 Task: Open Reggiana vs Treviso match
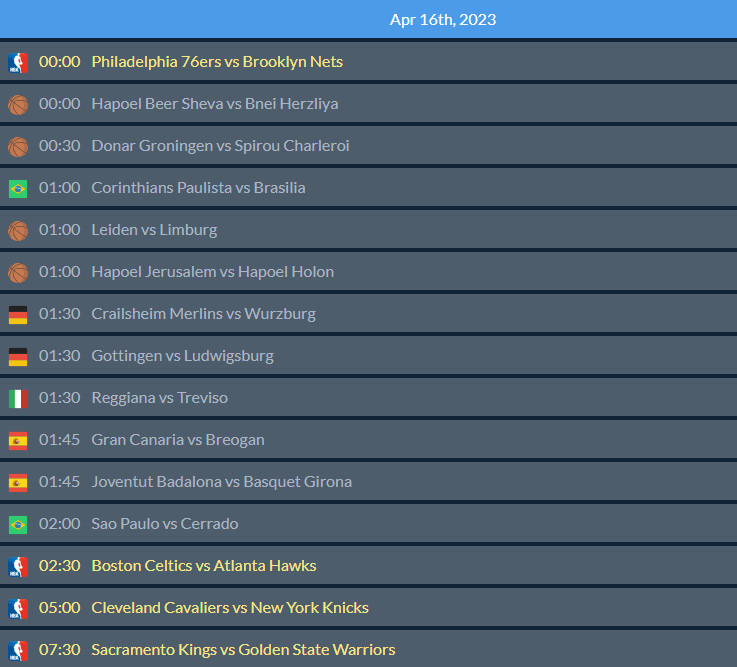coord(160,398)
